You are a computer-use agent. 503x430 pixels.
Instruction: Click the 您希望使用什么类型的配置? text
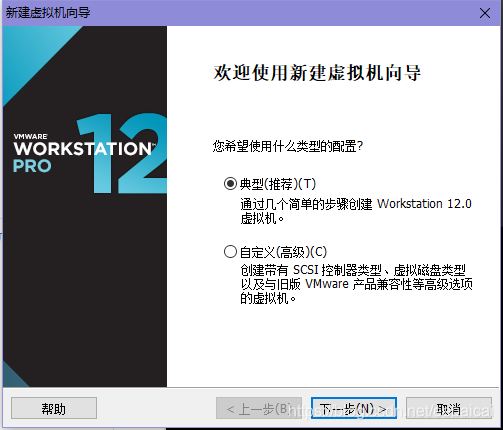click(x=288, y=146)
